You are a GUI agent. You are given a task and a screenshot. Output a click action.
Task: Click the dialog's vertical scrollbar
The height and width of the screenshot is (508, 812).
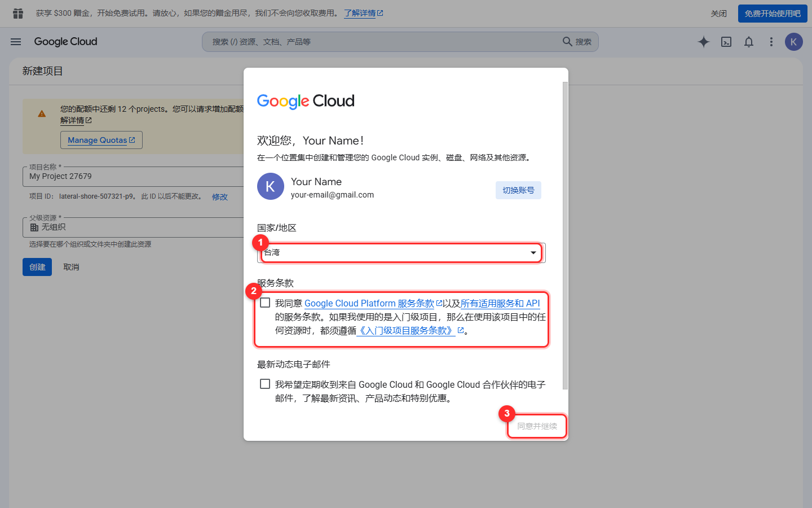click(x=565, y=235)
